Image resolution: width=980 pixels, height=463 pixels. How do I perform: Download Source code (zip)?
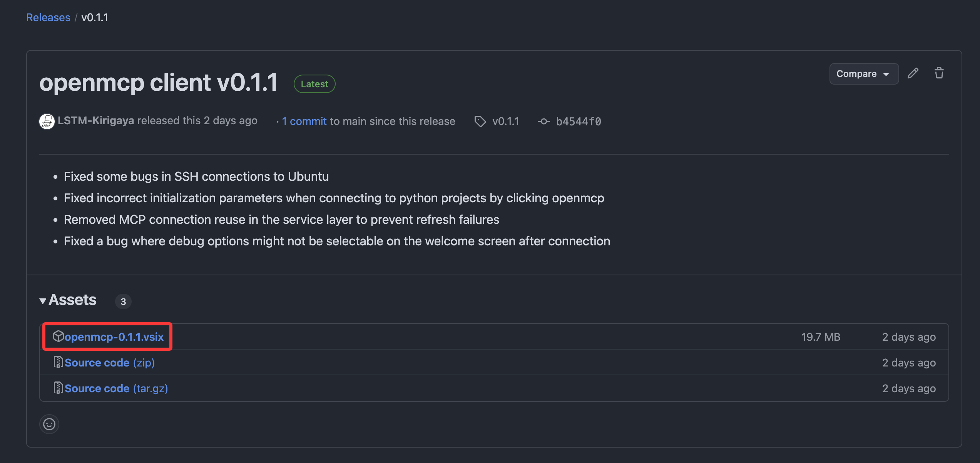point(109,363)
